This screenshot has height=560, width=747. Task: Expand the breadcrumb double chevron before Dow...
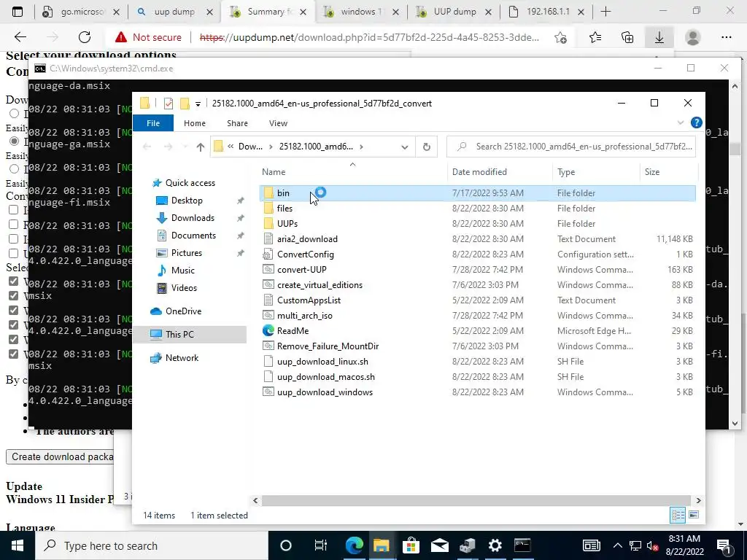[x=231, y=147]
